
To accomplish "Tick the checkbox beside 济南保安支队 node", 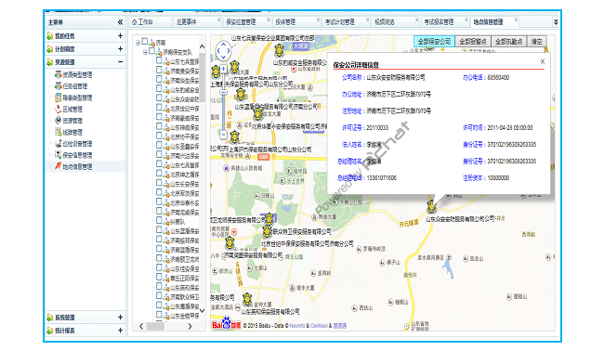I will coord(151,51).
